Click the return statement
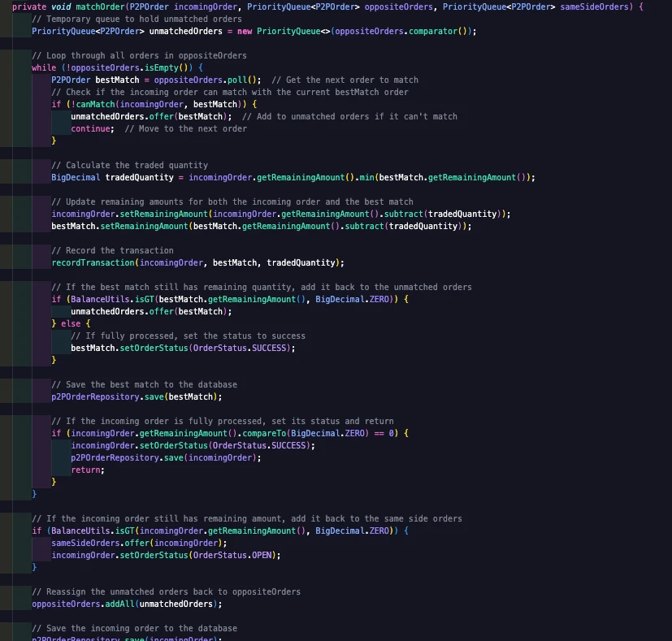This screenshot has width=672, height=641. pos(85,470)
